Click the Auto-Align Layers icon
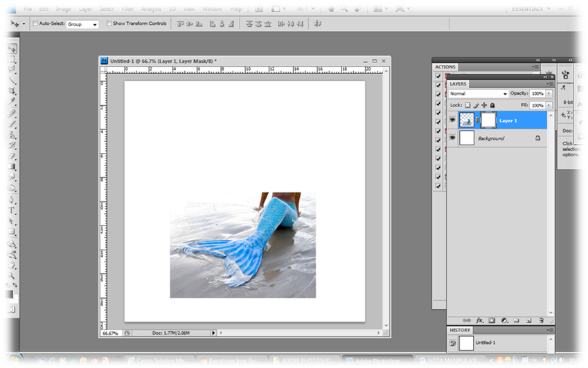The width and height of the screenshot is (588, 368). [x=317, y=24]
